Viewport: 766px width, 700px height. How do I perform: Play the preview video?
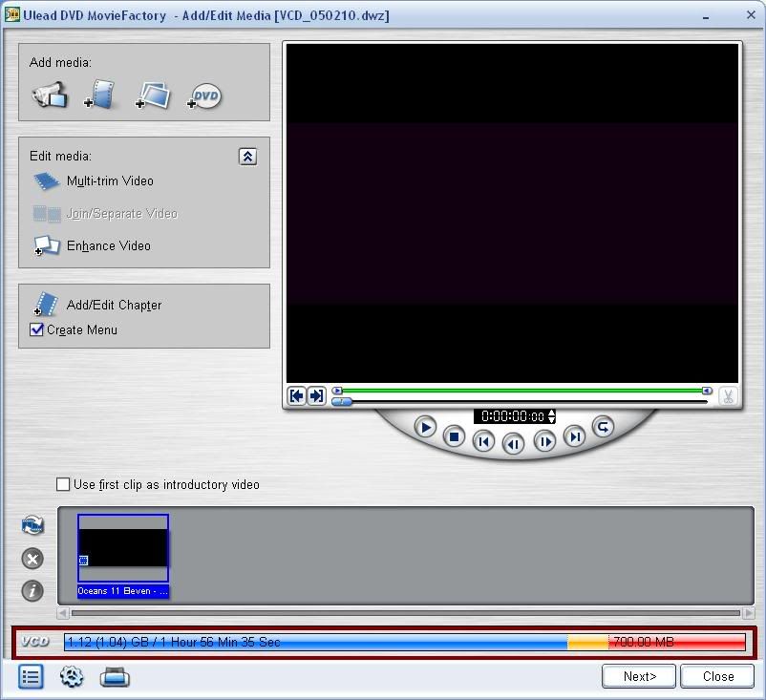425,428
